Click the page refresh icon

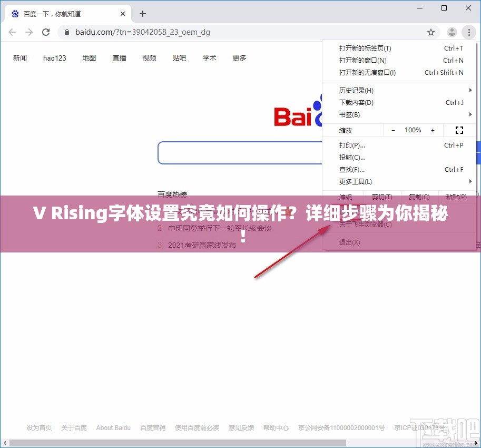tap(45, 32)
